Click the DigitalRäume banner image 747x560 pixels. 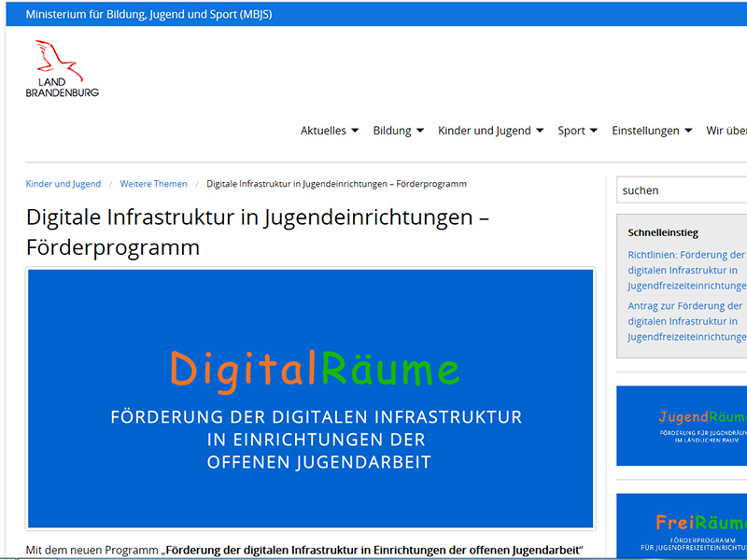(311, 399)
